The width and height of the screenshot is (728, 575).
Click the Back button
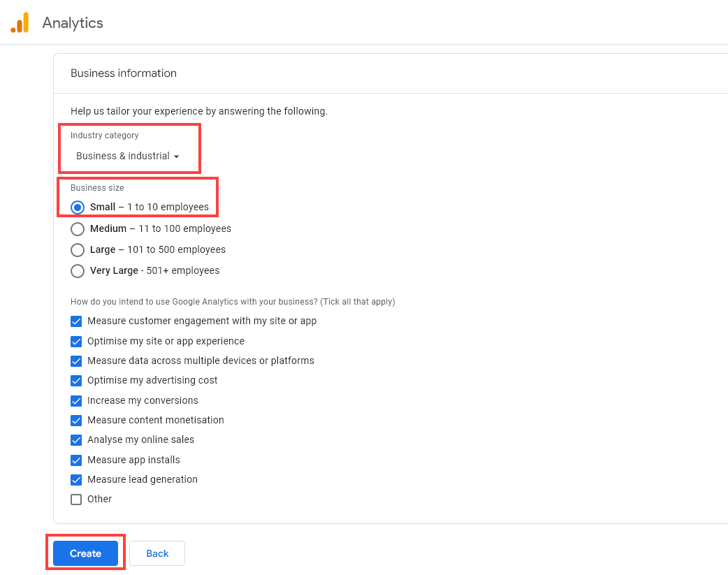pyautogui.click(x=156, y=553)
